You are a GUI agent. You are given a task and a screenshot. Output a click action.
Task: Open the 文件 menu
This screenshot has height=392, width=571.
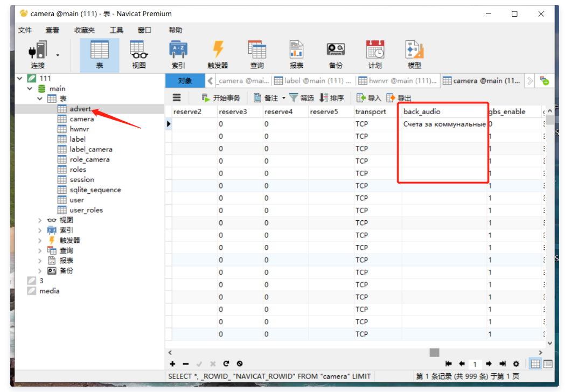(x=25, y=30)
